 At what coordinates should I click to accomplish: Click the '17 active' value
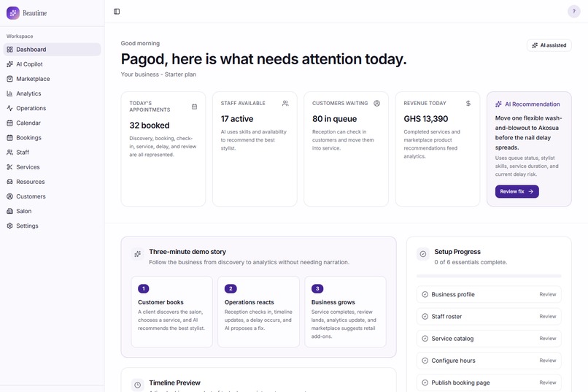[237, 119]
